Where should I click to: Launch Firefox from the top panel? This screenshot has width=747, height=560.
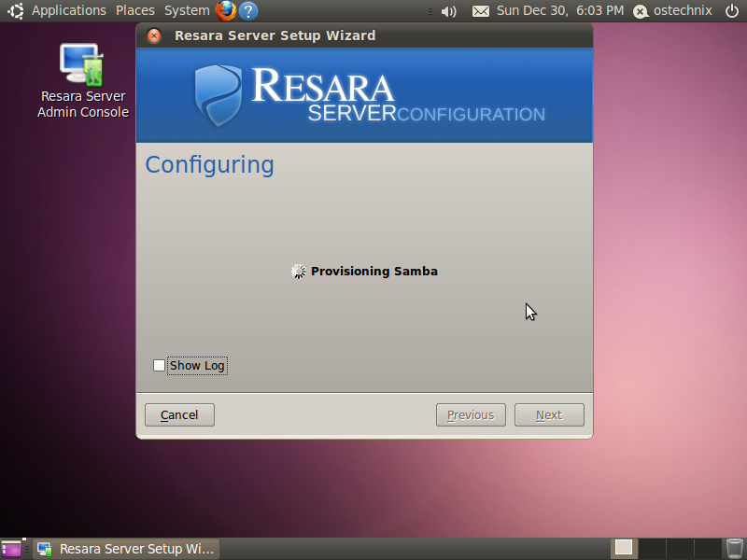226,10
